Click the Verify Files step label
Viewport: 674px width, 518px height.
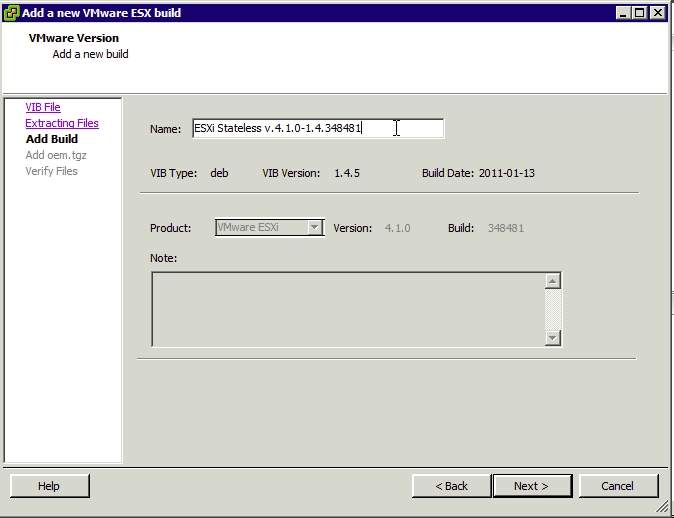point(51,171)
